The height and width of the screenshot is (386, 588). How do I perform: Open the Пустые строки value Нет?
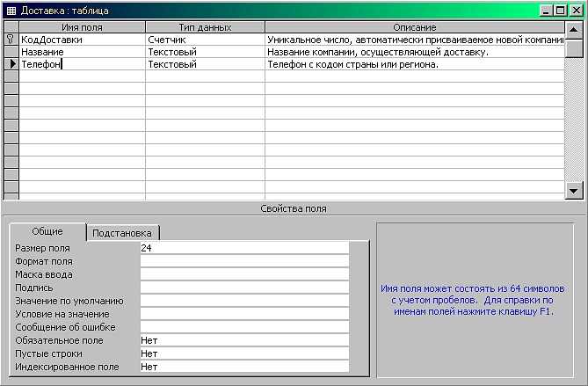click(244, 353)
